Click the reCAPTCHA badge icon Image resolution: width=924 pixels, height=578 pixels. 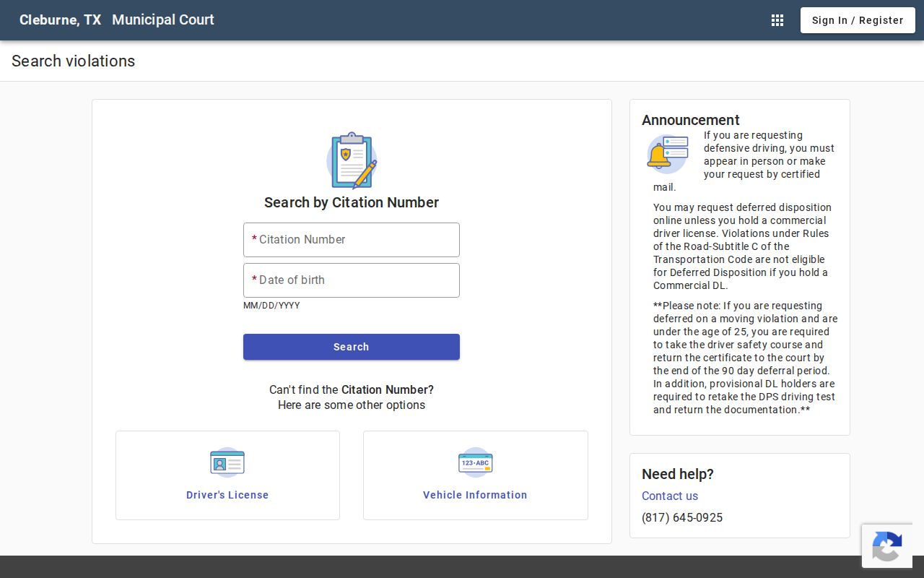(886, 546)
